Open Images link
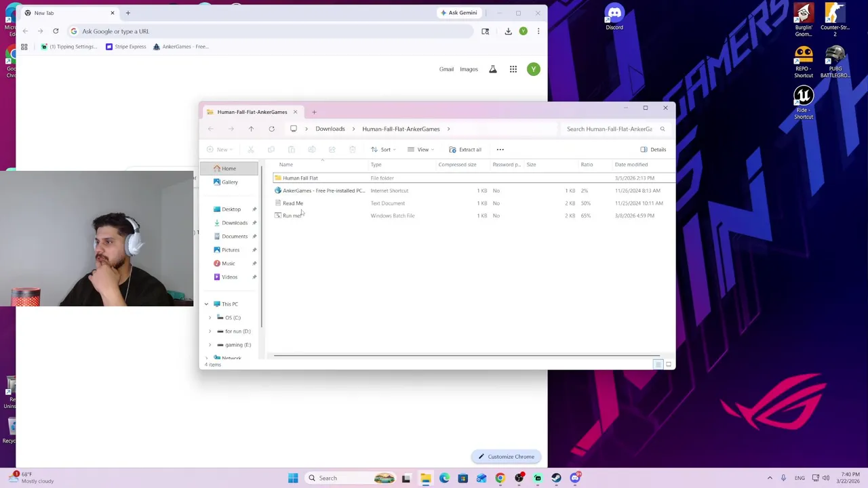The width and height of the screenshot is (868, 488). pyautogui.click(x=469, y=69)
